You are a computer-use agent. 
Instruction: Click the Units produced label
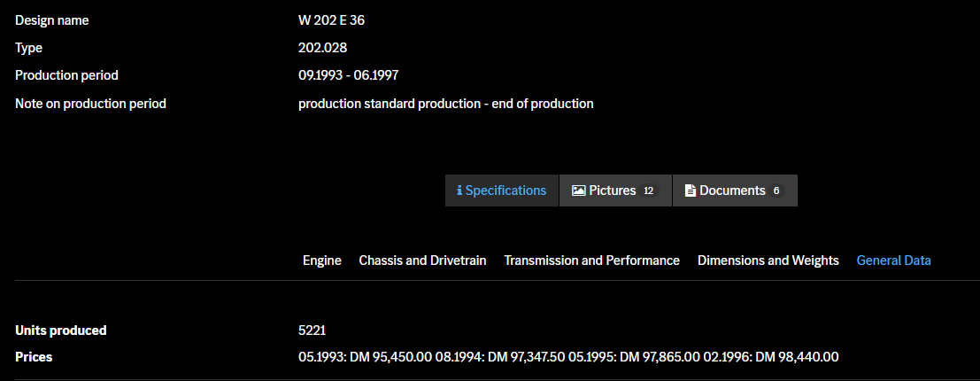click(x=61, y=330)
